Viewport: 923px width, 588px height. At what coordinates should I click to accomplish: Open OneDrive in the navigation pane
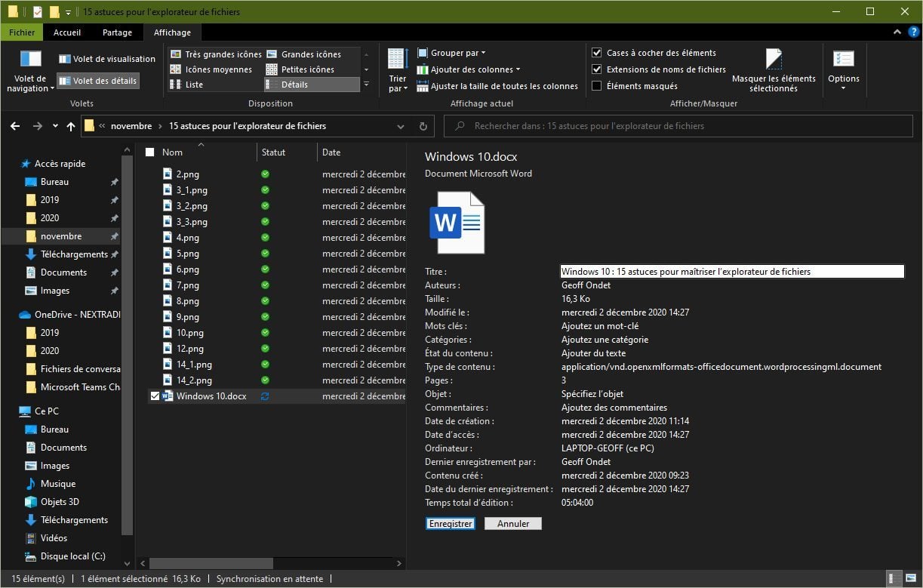(x=69, y=315)
